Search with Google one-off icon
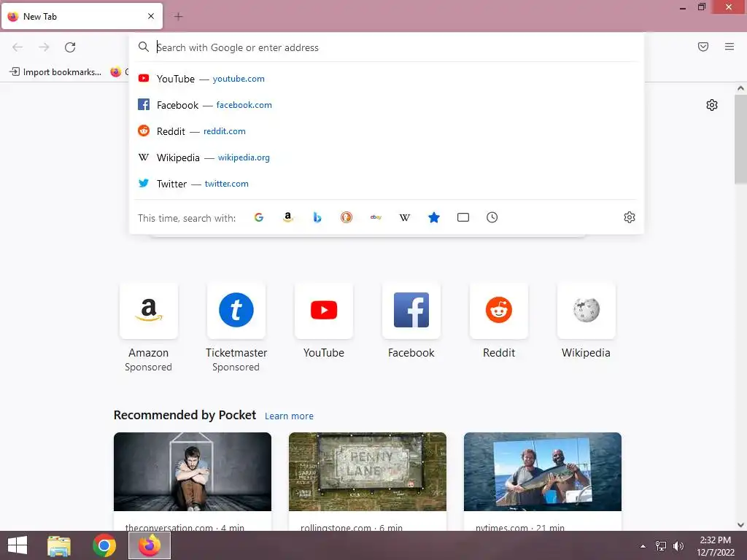Screen dimensions: 747x560 coord(259,217)
